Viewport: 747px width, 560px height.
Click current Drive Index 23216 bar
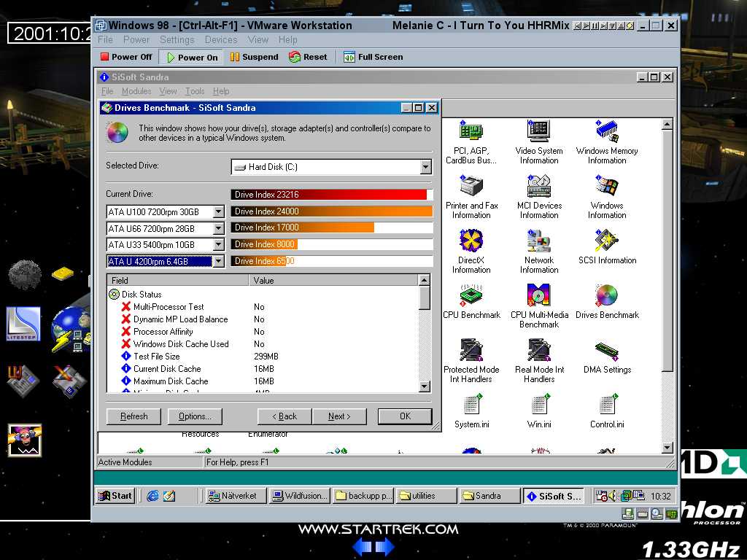point(332,194)
